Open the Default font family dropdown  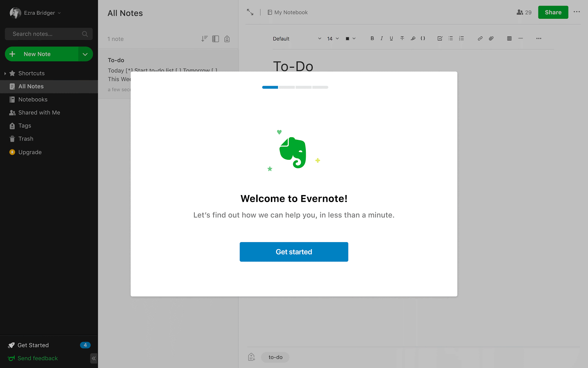point(297,39)
